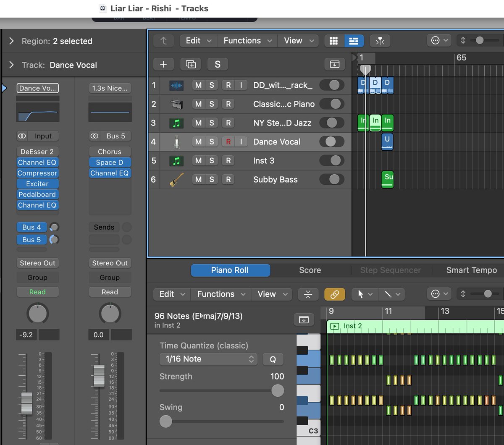Toggle the on/off switch for Subby Bass track
This screenshot has height=445, width=504.
332,180
